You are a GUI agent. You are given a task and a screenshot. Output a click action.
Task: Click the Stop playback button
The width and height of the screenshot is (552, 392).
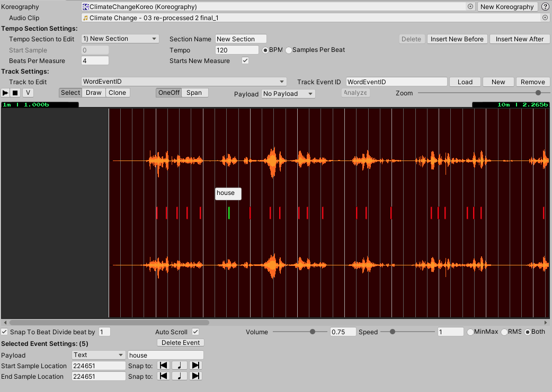coord(15,93)
